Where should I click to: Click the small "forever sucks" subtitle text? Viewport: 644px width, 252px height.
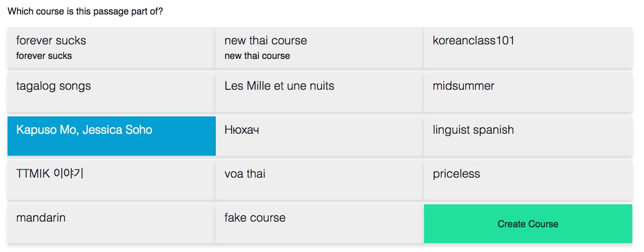click(44, 56)
